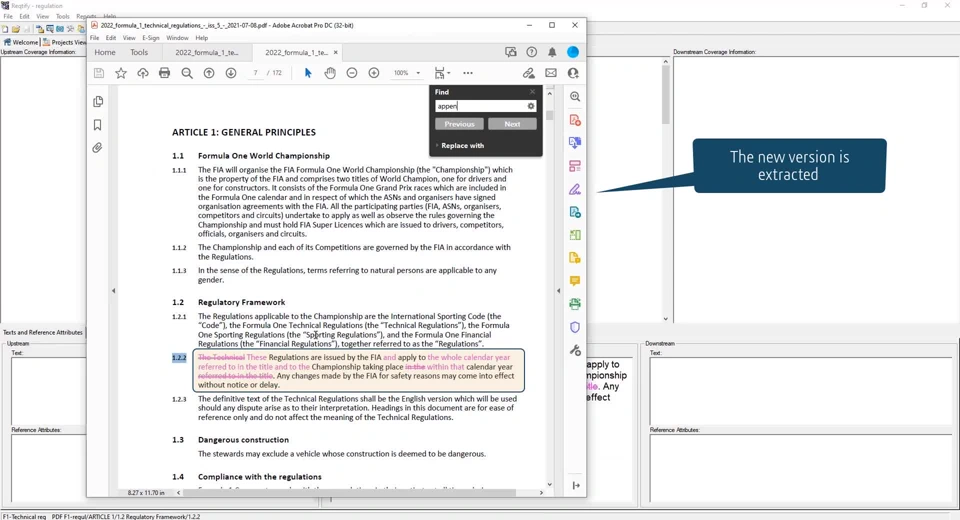Open the Projects View tab in Reqtify
960x520 pixels.
pos(65,42)
